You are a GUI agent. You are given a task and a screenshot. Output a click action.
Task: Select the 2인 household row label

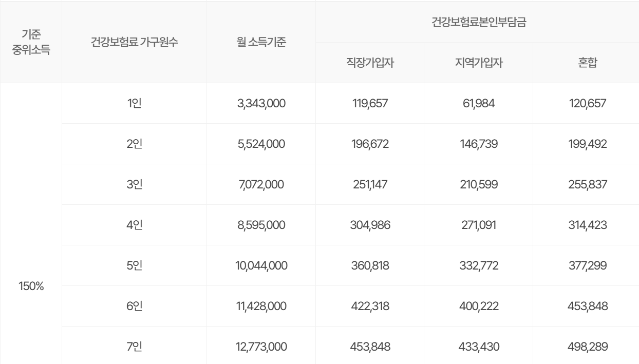pyautogui.click(x=135, y=144)
